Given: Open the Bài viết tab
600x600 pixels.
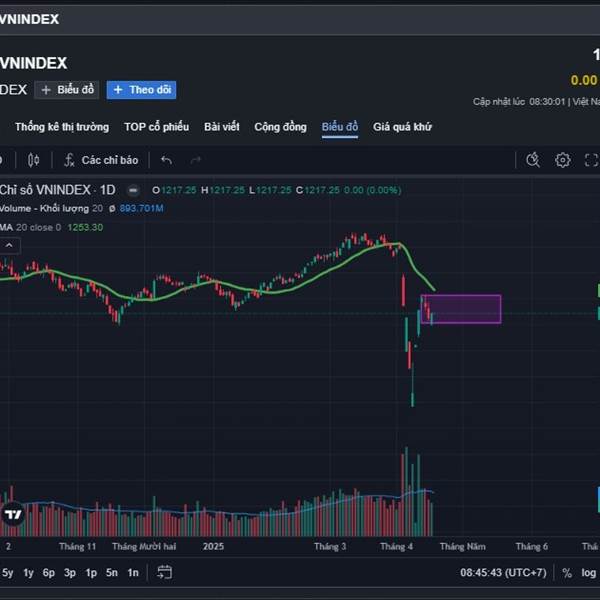Looking at the screenshot, I should (x=222, y=127).
